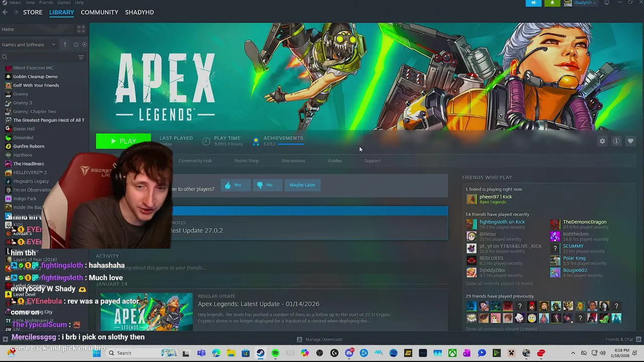The height and width of the screenshot is (362, 644).
Task: Open the Latest Update 27.0.2 news banner
Action: pyautogui.click(x=309, y=223)
